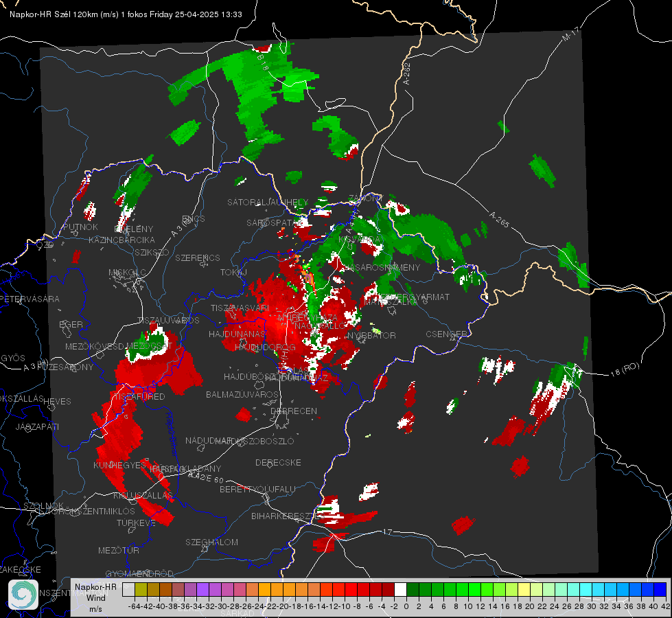Screen dimensions: 672x618
Task: Click the 'Napkor-HR Szél 120km' header title text
Action: [54, 14]
